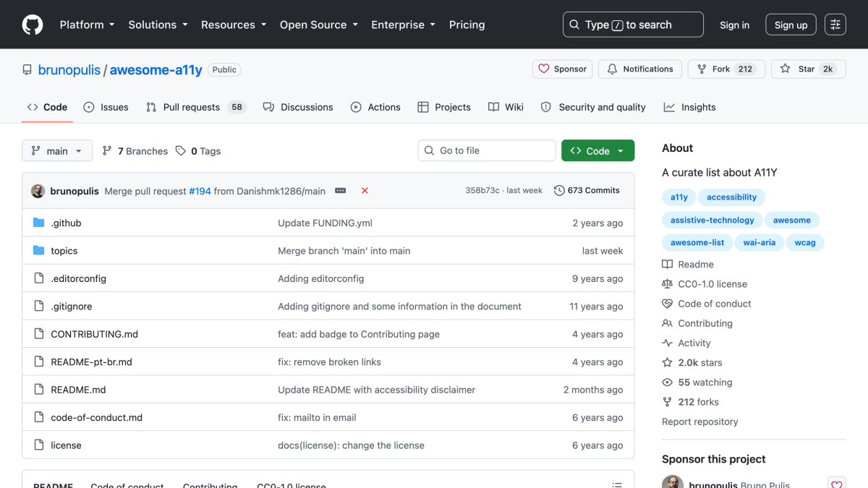
Task: Open CONTRIBUTING.md file
Action: [x=94, y=334]
